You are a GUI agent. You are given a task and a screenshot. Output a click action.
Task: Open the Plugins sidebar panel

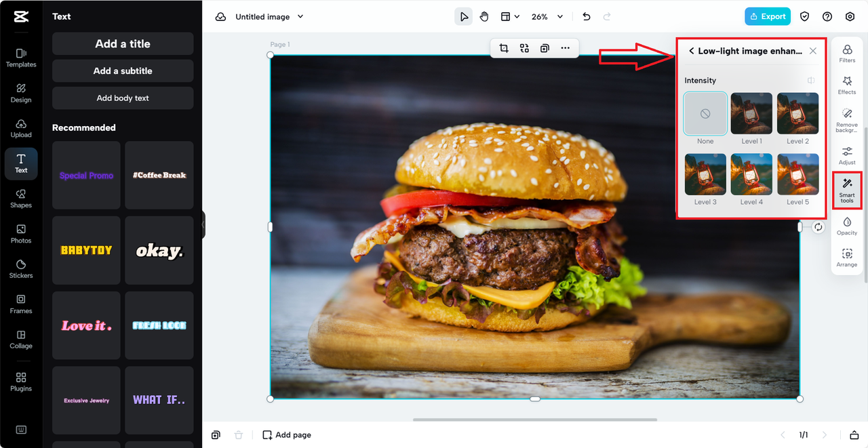pos(21,382)
